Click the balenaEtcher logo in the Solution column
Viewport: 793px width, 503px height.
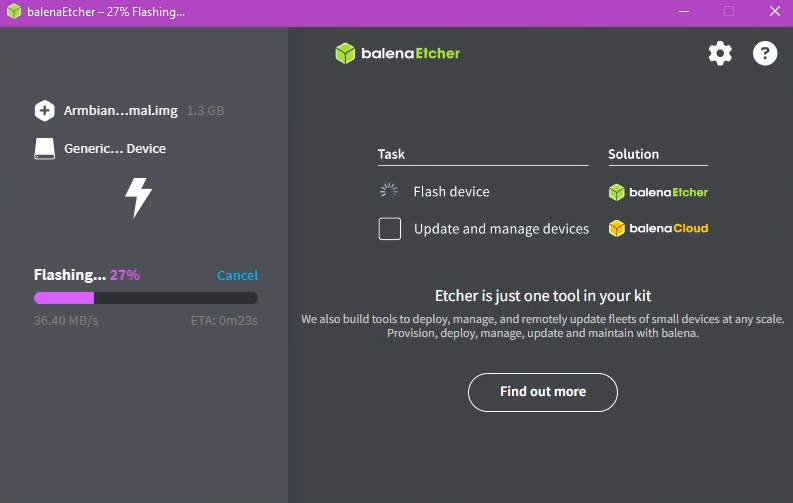658,192
